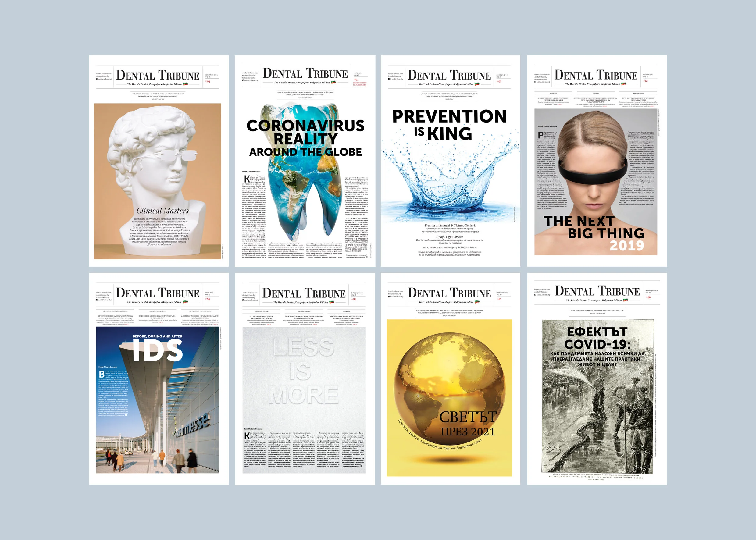Image resolution: width=756 pixels, height=540 pixels.
Task: Click the 'KING' headline word
Action: point(449,134)
